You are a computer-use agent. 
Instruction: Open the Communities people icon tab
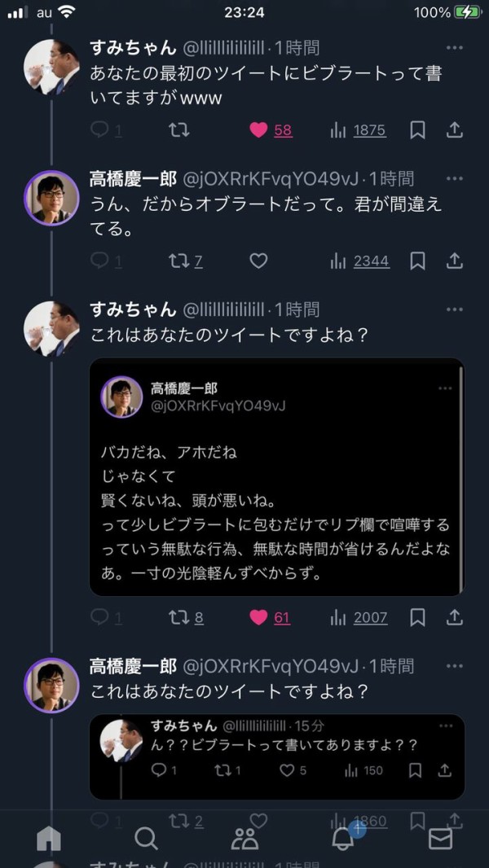point(244,838)
